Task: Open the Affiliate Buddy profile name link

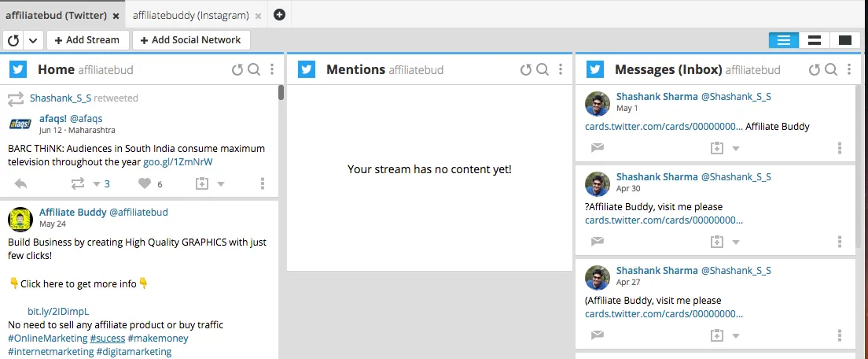Action: (72, 213)
